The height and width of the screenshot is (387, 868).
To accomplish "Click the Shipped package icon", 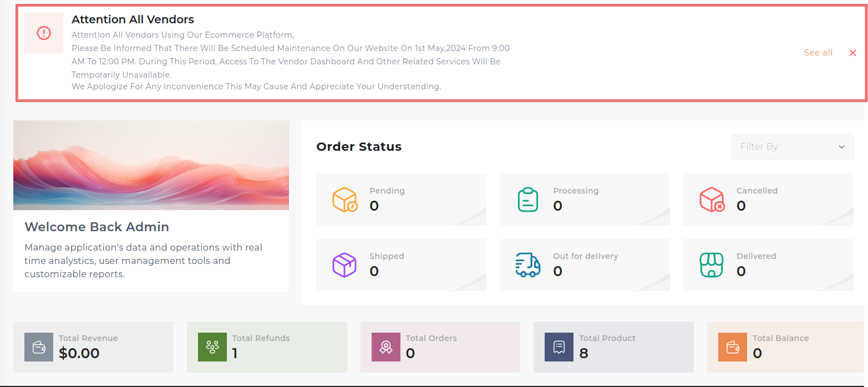I will 344,265.
